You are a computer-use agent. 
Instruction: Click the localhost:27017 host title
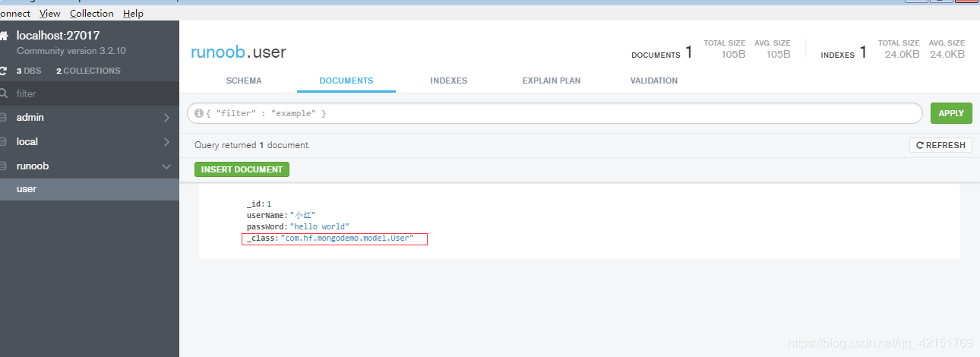tap(58, 36)
